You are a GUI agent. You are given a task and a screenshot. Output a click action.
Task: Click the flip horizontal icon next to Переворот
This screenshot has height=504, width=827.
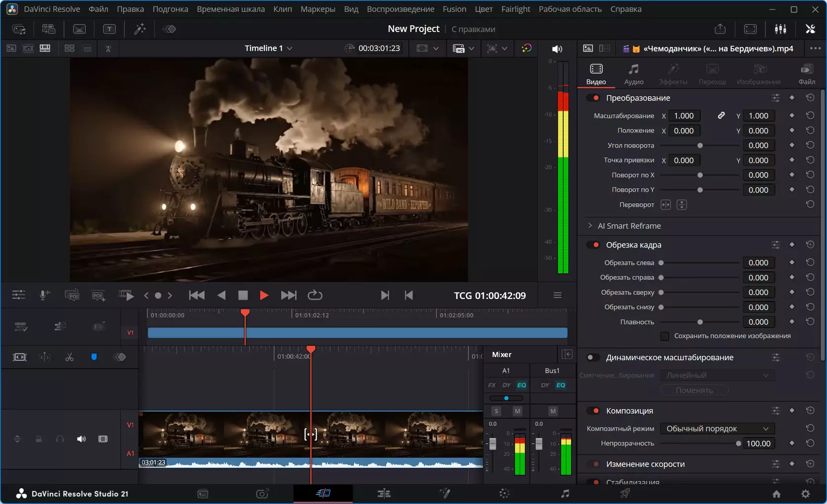pos(665,205)
